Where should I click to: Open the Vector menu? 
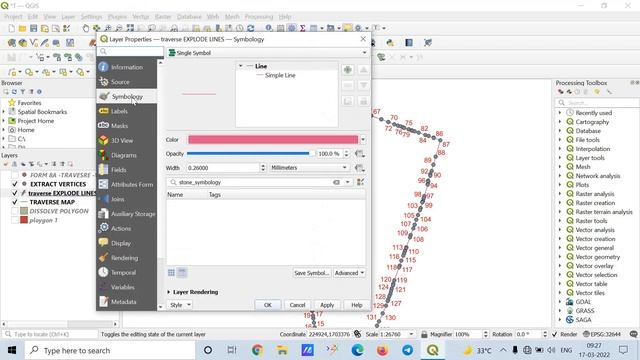click(x=141, y=17)
